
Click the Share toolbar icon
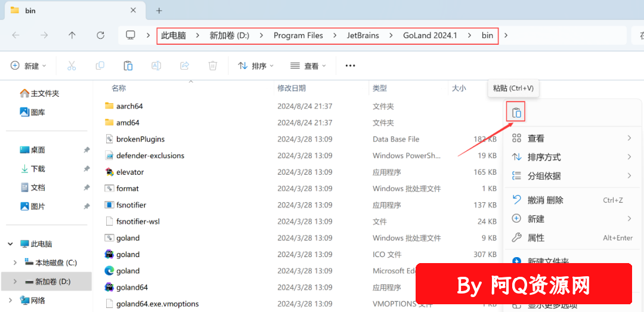pyautogui.click(x=184, y=66)
